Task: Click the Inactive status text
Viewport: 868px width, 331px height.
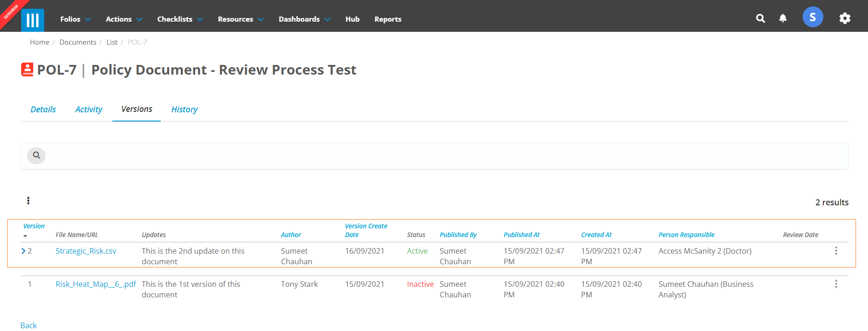Action: click(420, 284)
